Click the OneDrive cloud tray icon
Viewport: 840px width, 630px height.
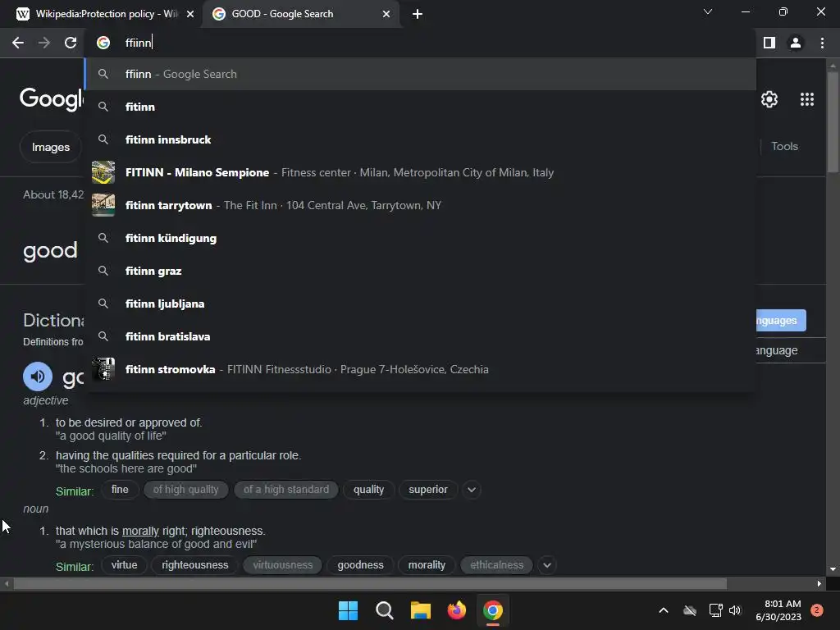pyautogui.click(x=690, y=610)
